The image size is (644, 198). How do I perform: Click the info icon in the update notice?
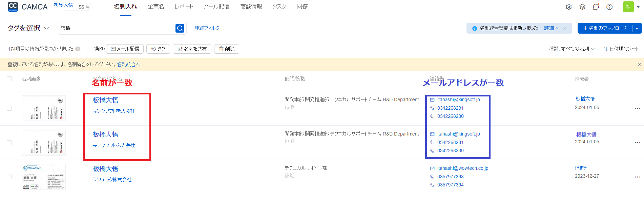click(475, 29)
